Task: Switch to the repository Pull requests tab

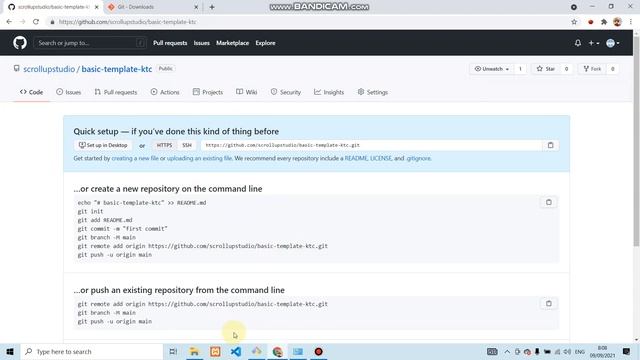Action: (116, 92)
